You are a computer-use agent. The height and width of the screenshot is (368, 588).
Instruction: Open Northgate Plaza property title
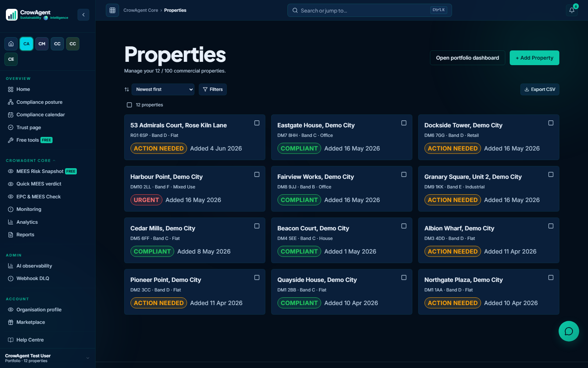point(463,280)
